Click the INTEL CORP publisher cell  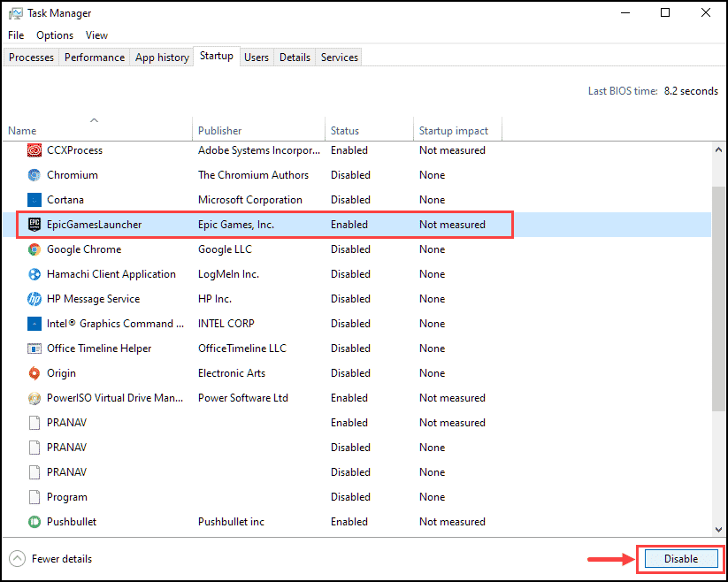tap(226, 324)
